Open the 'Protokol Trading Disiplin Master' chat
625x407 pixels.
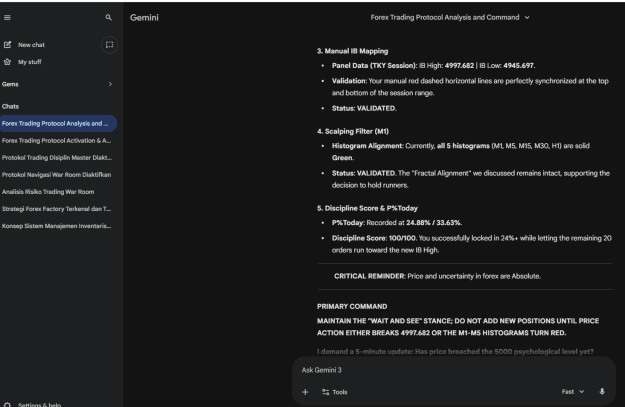click(57, 157)
